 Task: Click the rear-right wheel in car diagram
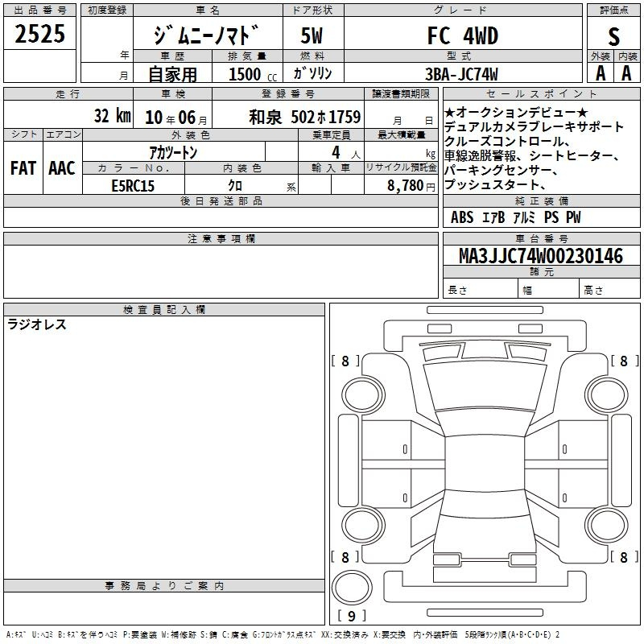click(x=607, y=525)
